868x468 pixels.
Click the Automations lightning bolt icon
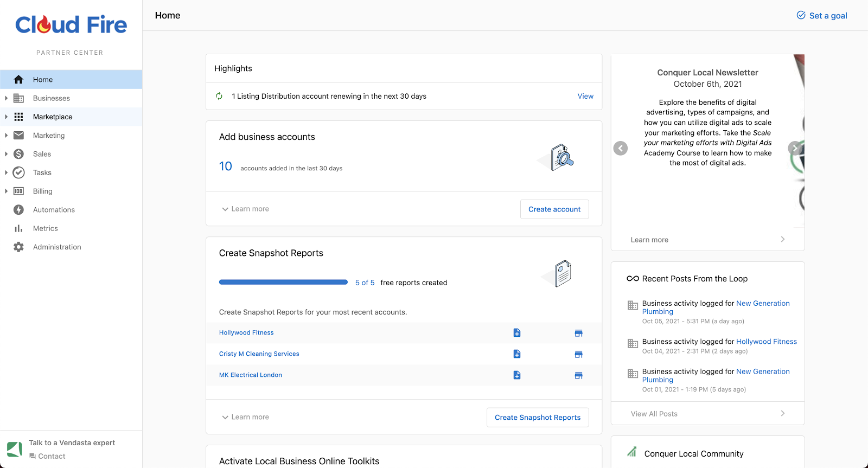(18, 210)
